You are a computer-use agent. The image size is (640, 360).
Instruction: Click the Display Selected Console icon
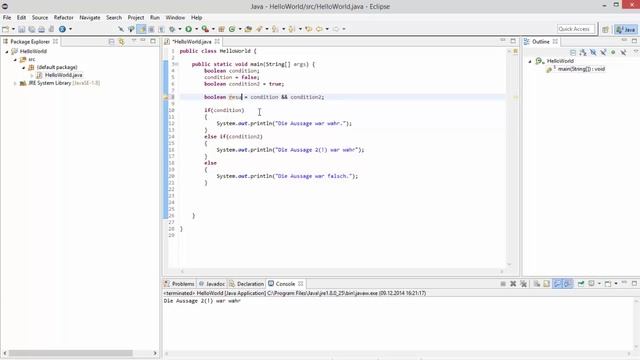[591, 284]
